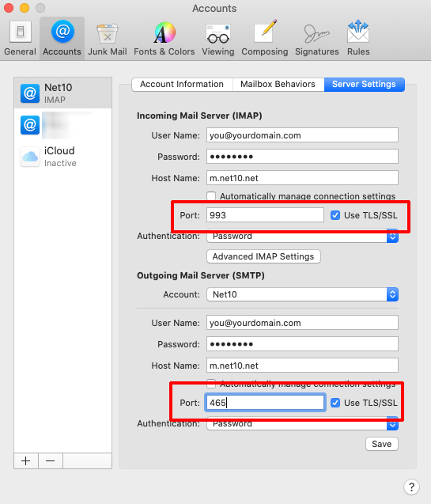The width and height of the screenshot is (431, 504).
Task: Open the Viewing preferences pane
Action: 218,38
